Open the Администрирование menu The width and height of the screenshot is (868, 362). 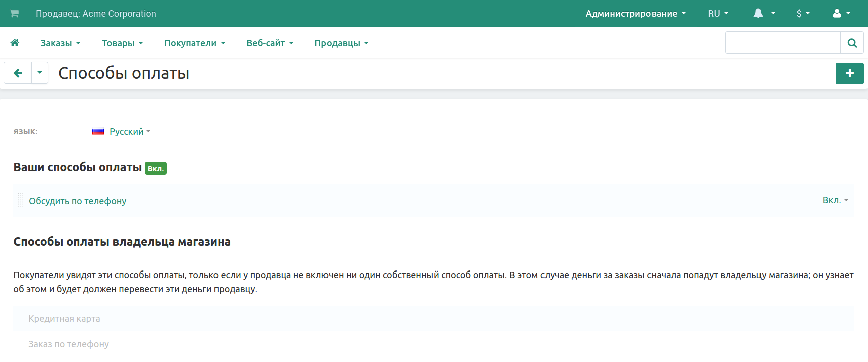click(x=635, y=14)
